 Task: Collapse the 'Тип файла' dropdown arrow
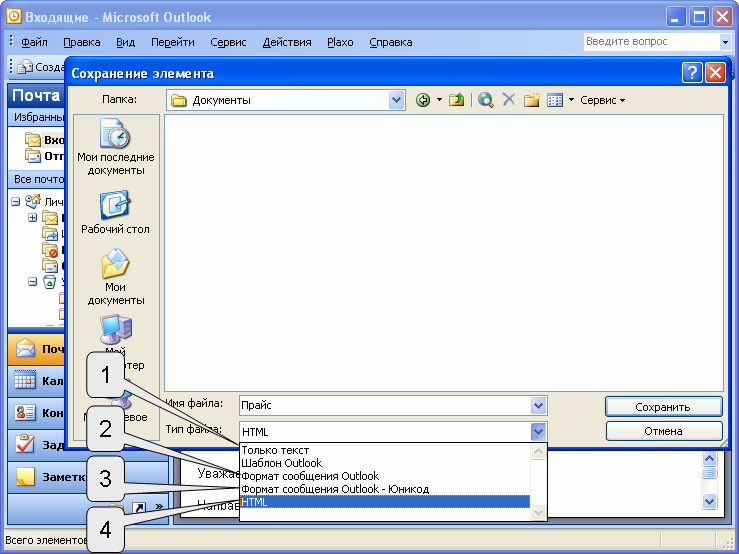pos(538,431)
